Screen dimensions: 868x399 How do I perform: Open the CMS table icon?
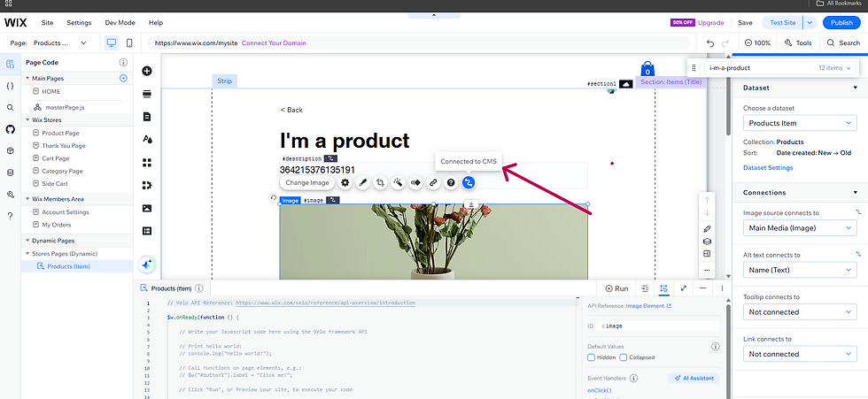(x=147, y=231)
